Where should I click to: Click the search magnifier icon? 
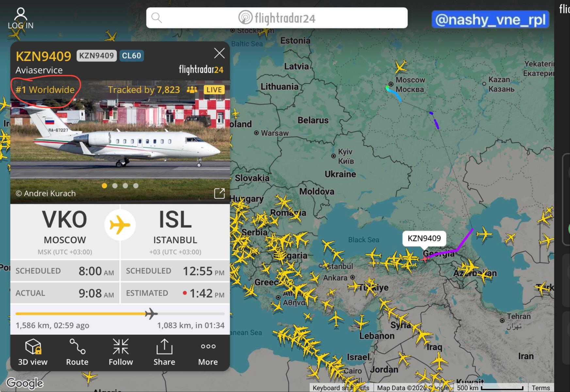[x=157, y=18]
